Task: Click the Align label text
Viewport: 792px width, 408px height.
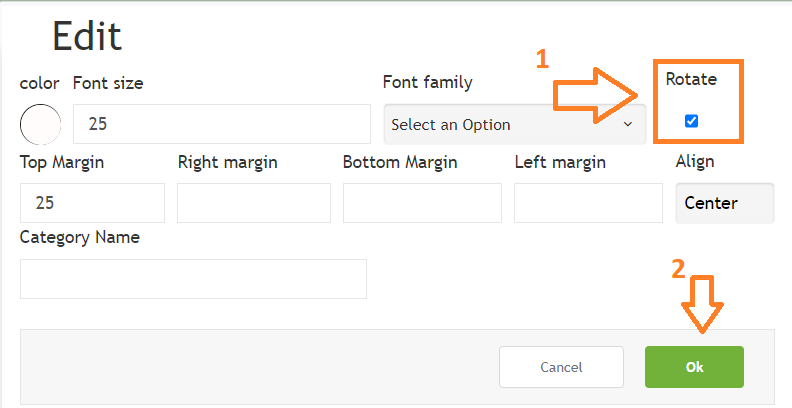Action: tap(695, 162)
